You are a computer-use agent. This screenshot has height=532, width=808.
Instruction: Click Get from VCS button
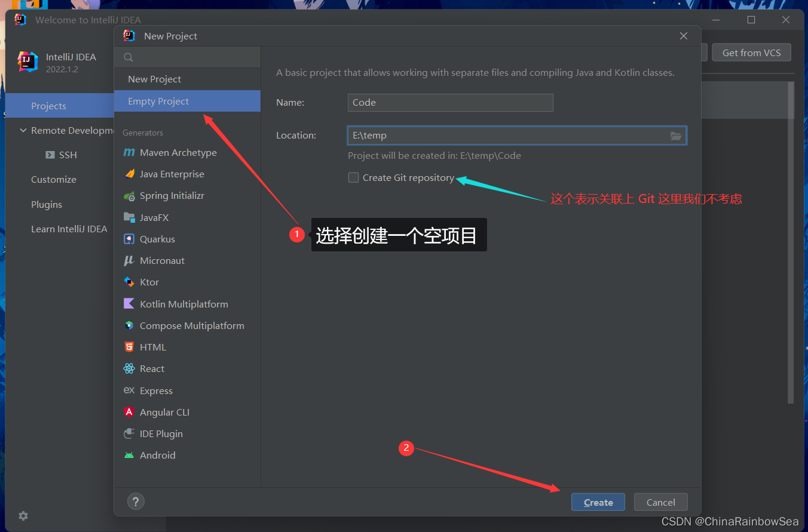[x=751, y=53]
